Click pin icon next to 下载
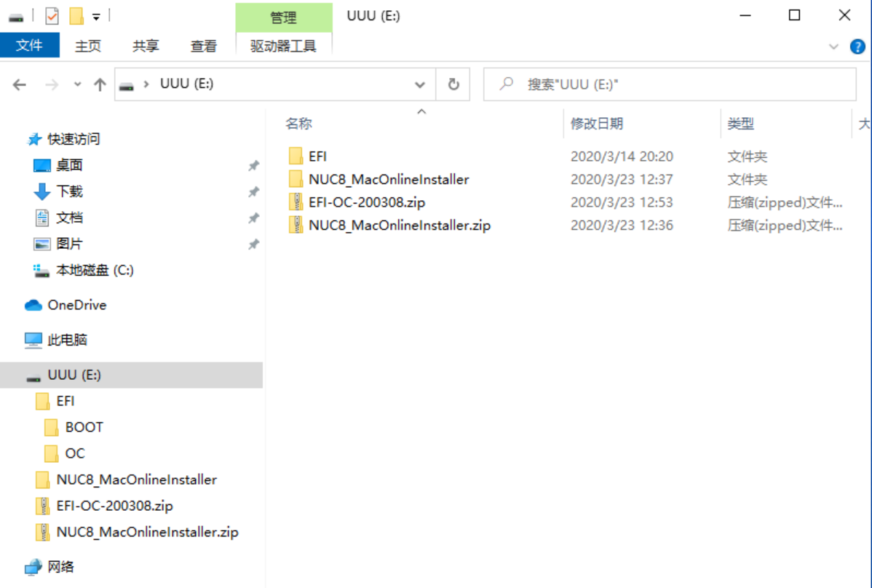This screenshot has height=588, width=872. (x=253, y=191)
